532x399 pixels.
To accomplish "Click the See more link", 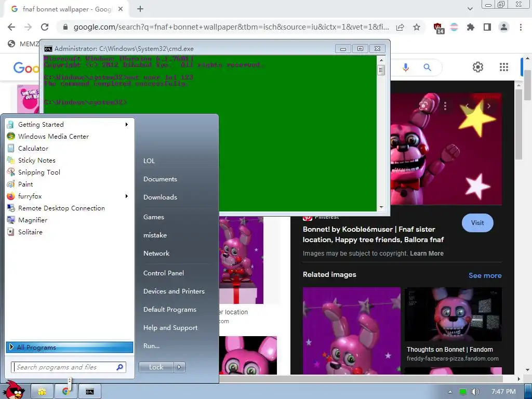I will [485, 275].
